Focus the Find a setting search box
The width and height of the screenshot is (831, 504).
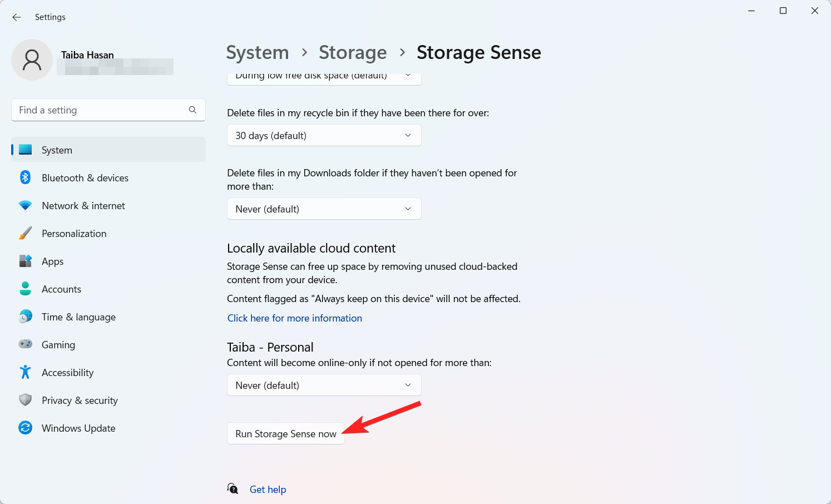pos(100,110)
